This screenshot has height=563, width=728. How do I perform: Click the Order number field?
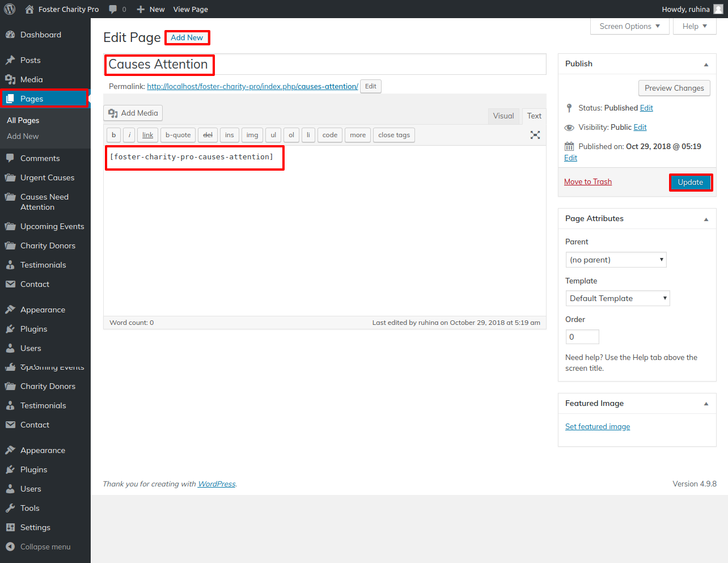pyautogui.click(x=582, y=337)
